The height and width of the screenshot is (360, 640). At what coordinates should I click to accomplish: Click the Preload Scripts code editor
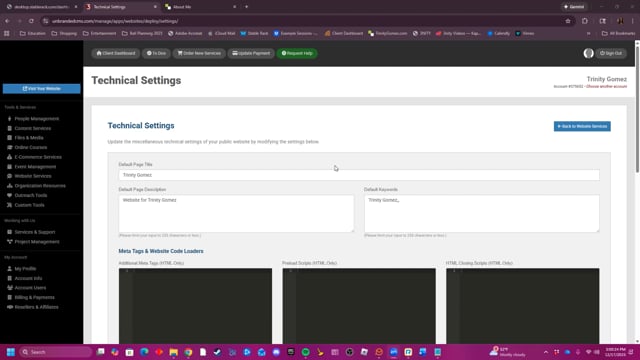pos(359,306)
